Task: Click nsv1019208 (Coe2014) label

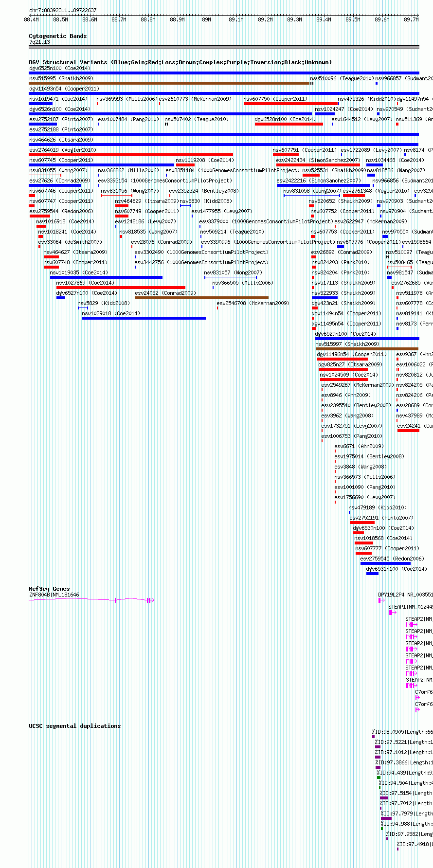Action: [x=205, y=161]
